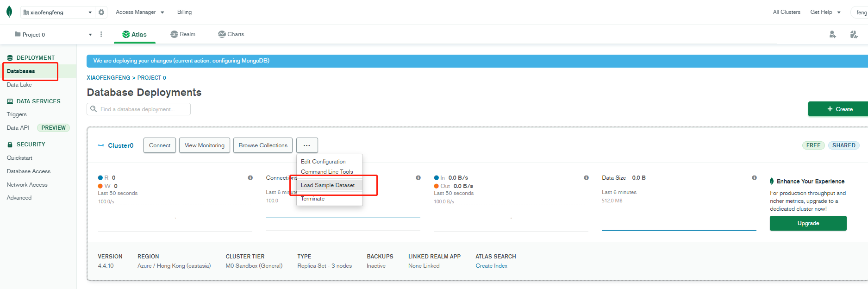Viewport: 868px width, 289px height.
Task: Click the project activity feed icon
Action: 854,34
